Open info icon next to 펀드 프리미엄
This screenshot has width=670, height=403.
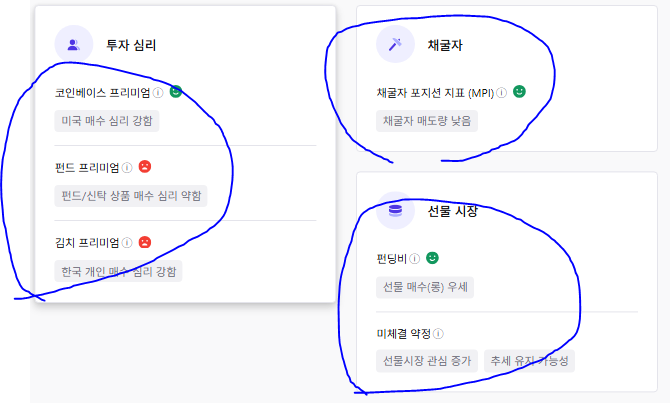click(127, 168)
